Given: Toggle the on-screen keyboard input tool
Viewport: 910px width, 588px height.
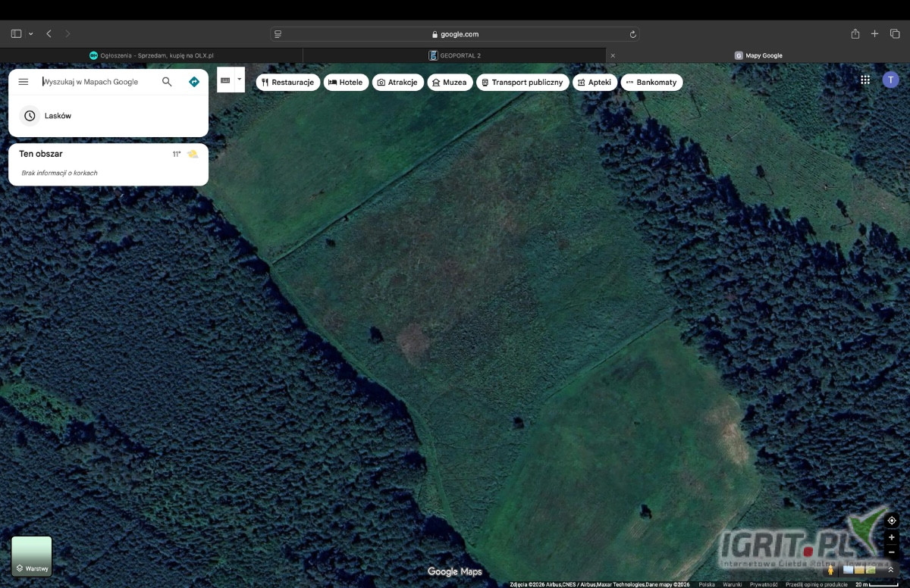Looking at the screenshot, I should [225, 80].
